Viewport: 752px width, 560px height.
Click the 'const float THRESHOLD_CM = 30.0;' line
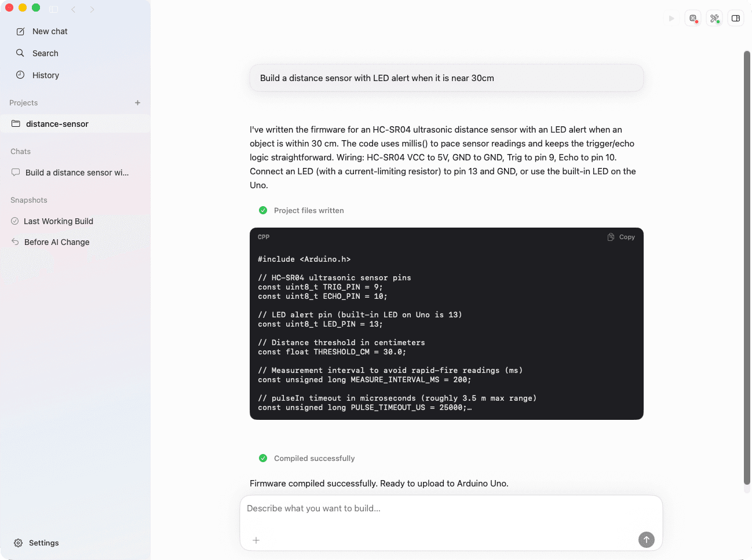point(332,352)
